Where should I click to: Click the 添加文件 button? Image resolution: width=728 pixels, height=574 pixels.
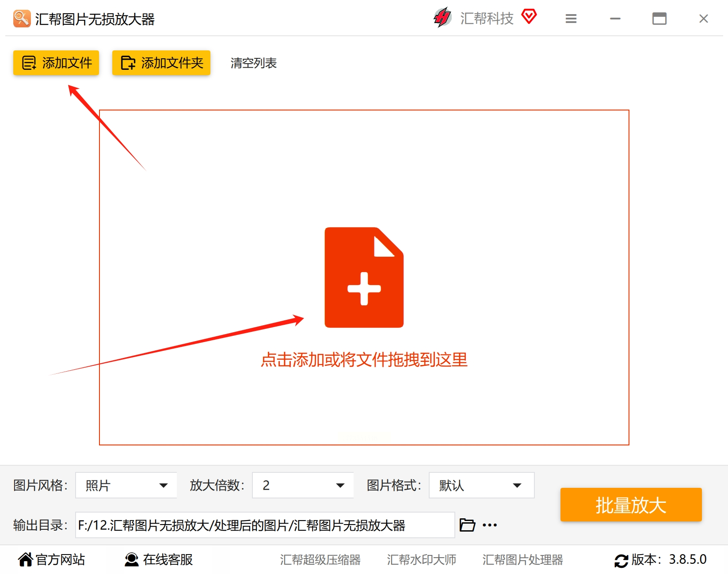[x=56, y=63]
